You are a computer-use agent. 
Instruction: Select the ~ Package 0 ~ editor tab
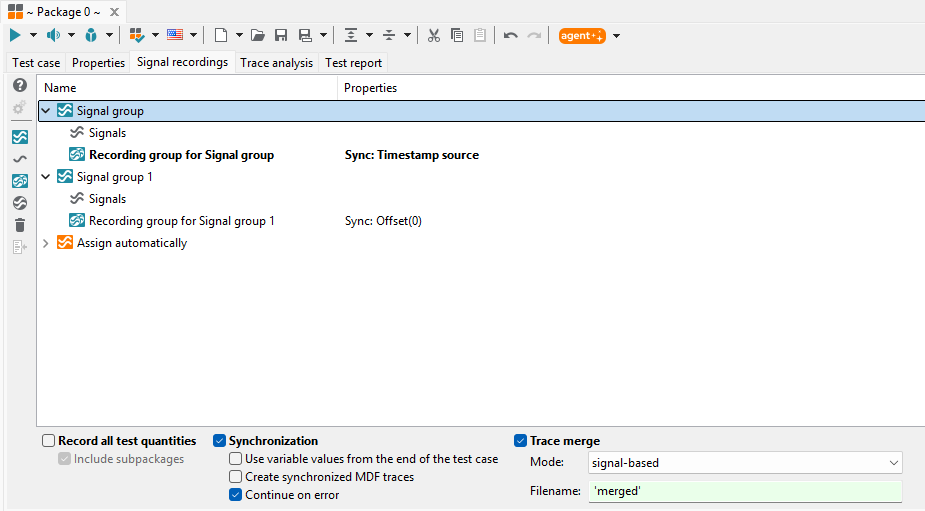63,12
